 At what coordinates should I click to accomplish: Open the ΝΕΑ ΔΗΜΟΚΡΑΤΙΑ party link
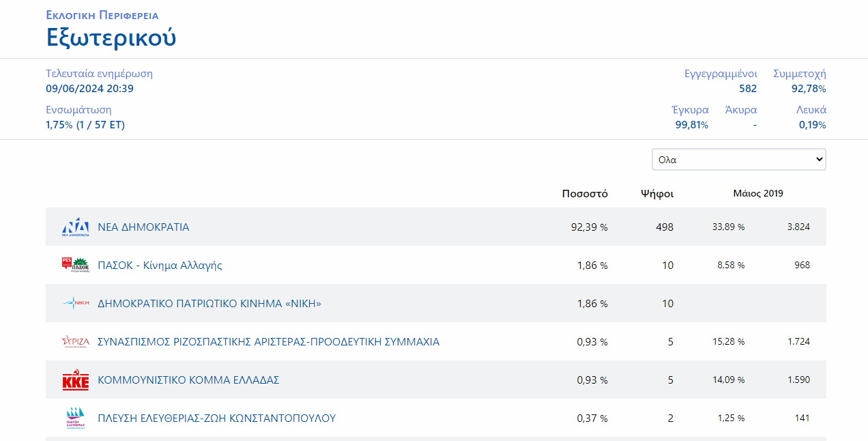[143, 227]
